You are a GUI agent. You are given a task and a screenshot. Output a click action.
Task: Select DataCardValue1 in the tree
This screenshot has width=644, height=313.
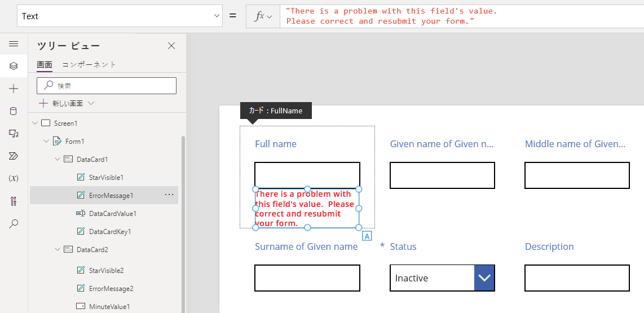[113, 214]
